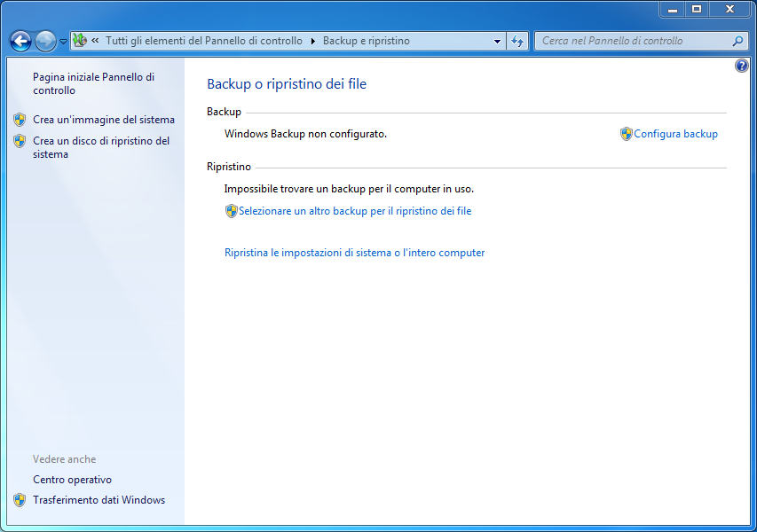The image size is (757, 532).
Task: Maximize the Backup e ripristino window
Action: point(697,9)
